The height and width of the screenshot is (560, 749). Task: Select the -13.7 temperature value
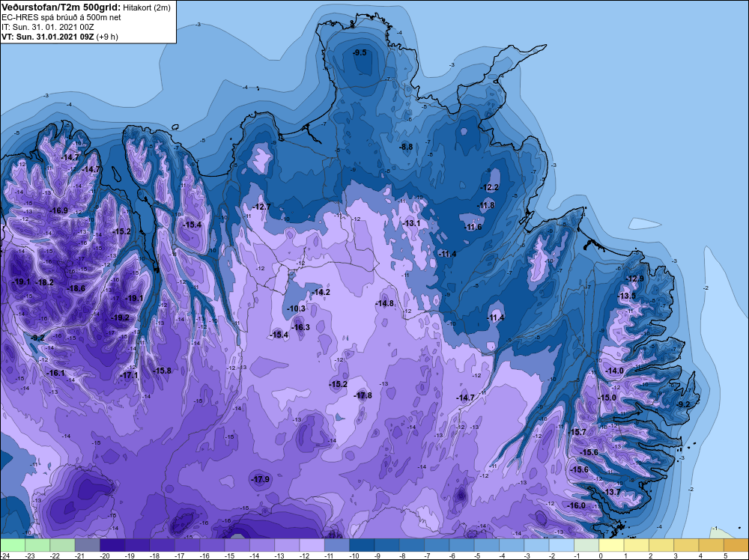(612, 492)
